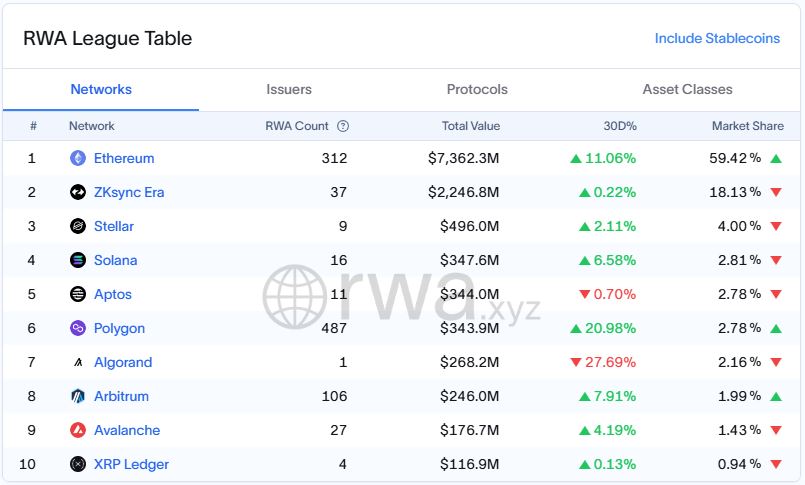The width and height of the screenshot is (805, 485).
Task: Open the ZKsync Era network link
Action: click(x=129, y=192)
